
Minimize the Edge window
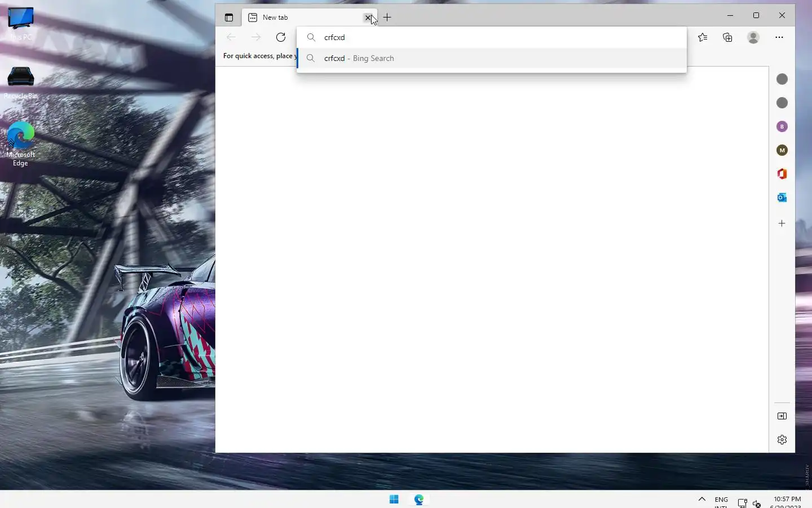[x=730, y=15]
